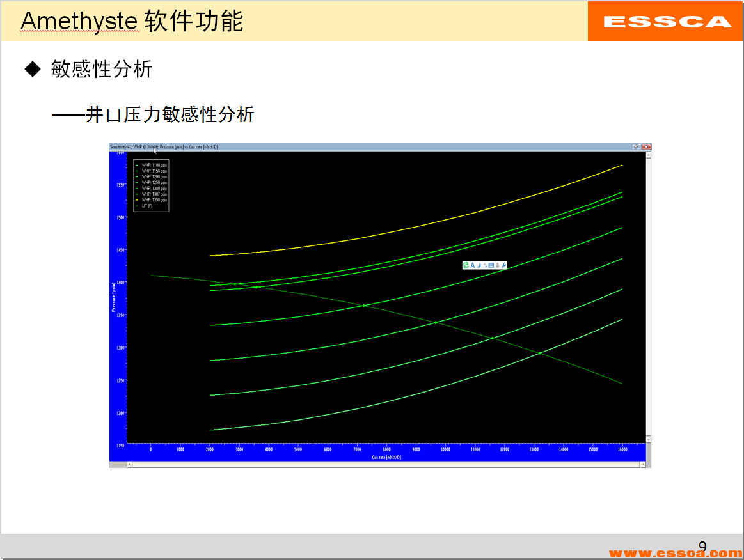Toggle full-width mode via the moon icon
This screenshot has height=560, width=744.
click(479, 265)
